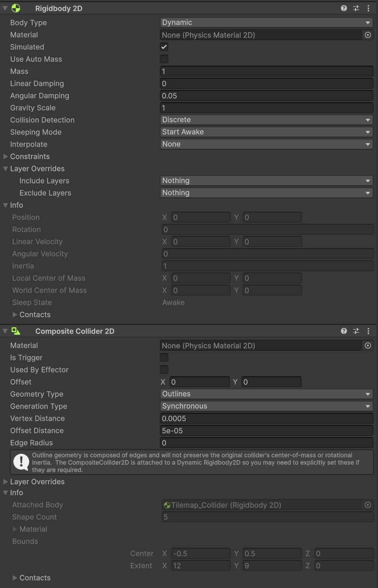Viewport: 378px width, 588px height.
Task: Open Rigidbody 2D more options menu
Action: (x=368, y=8)
